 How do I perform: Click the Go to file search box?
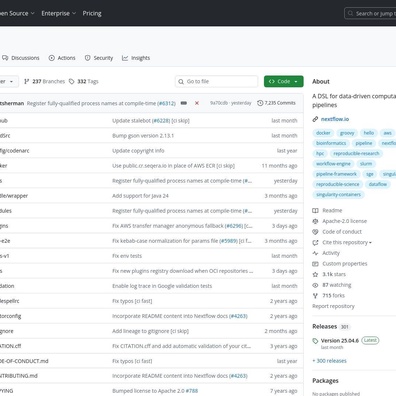[x=216, y=81]
